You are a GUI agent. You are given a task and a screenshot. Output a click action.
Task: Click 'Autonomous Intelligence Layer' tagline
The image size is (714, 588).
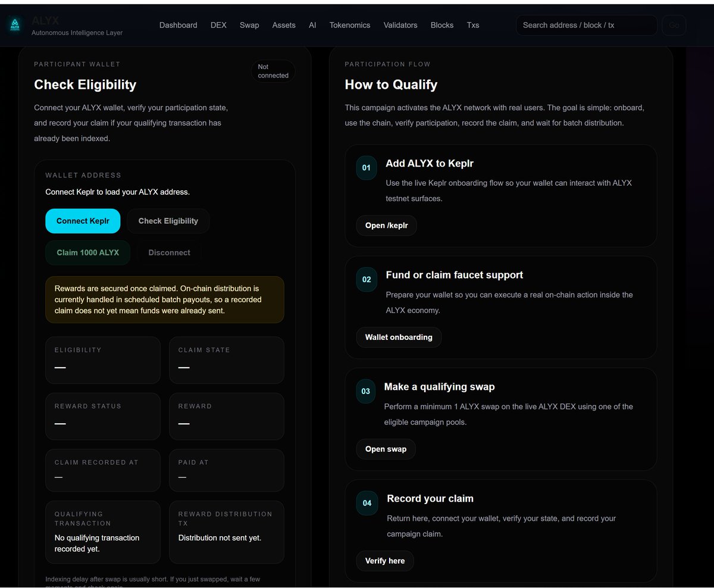tap(77, 33)
